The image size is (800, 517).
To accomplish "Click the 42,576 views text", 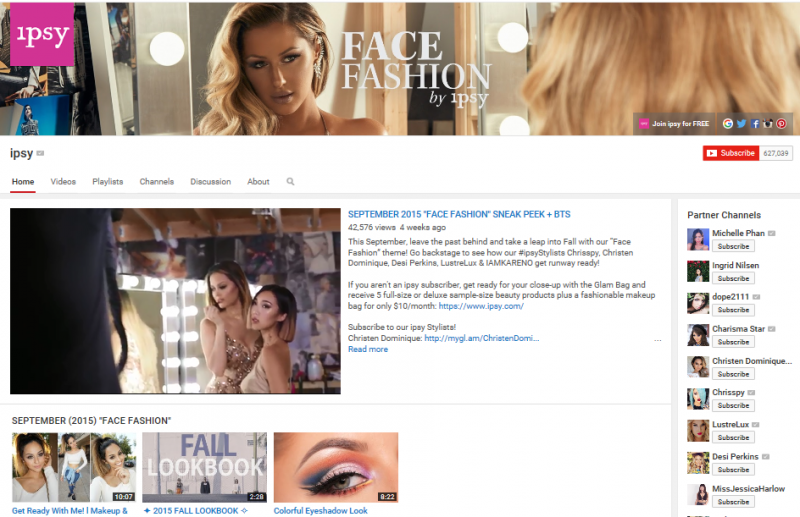I will coord(371,227).
